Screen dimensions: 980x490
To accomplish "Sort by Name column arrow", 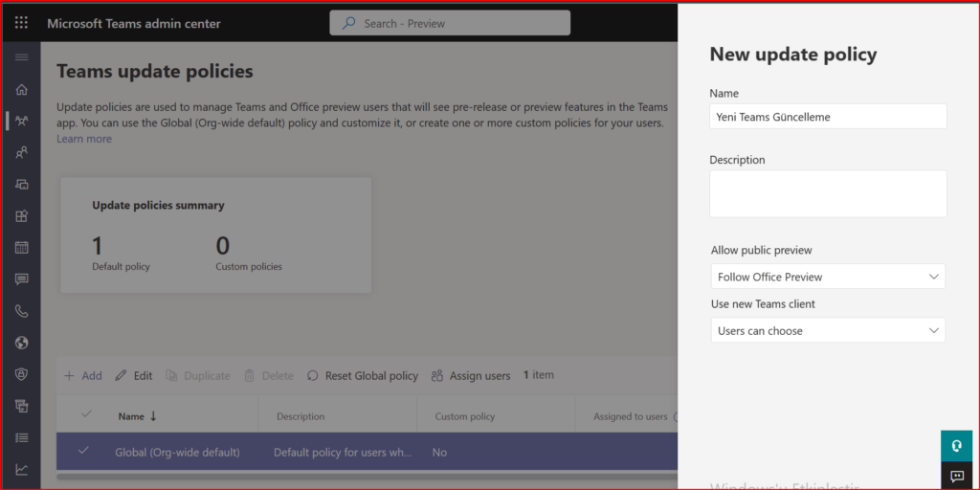I will tap(153, 416).
